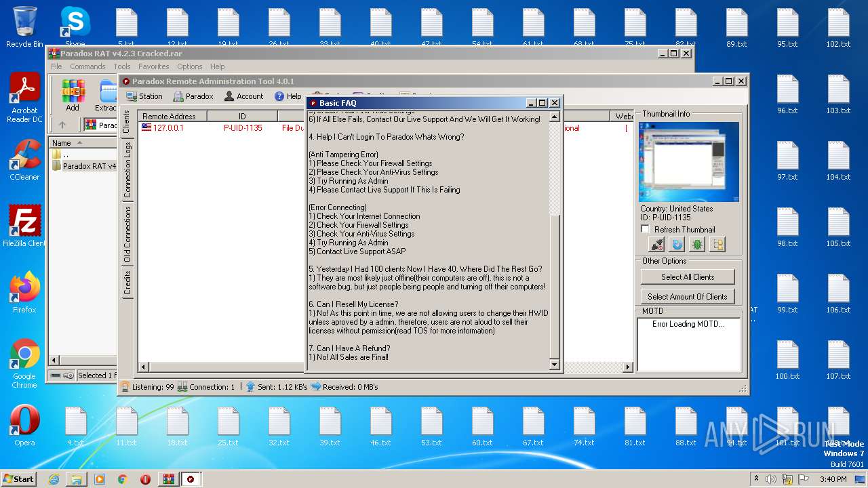Click the FAQ scrollbar up arrow

tap(554, 117)
